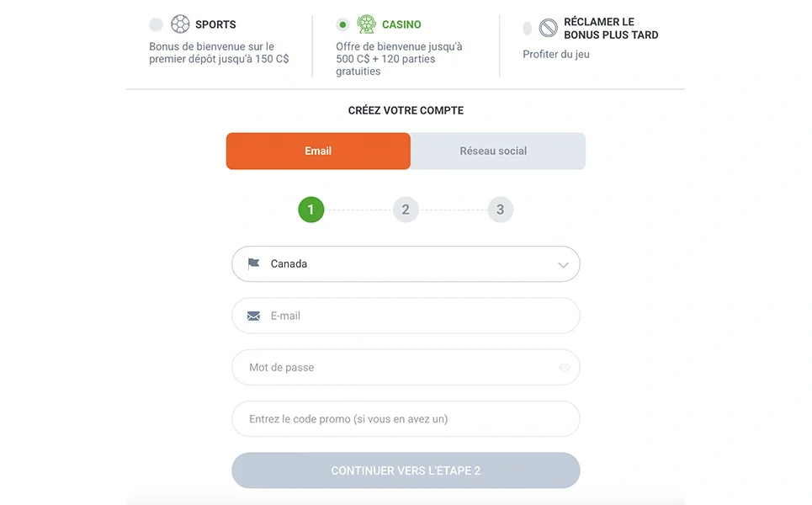Jump to step 2 in the progress indicator
812x505 pixels.
[x=406, y=210]
